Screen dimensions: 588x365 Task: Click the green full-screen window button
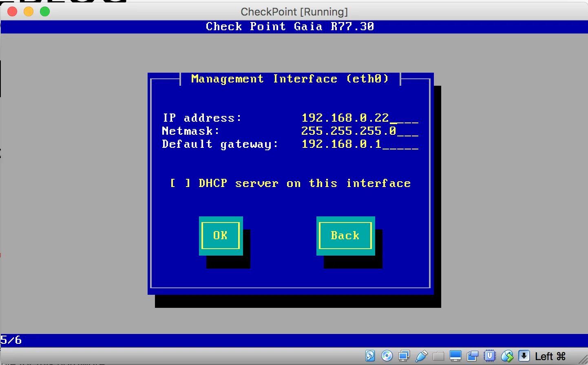[x=45, y=11]
